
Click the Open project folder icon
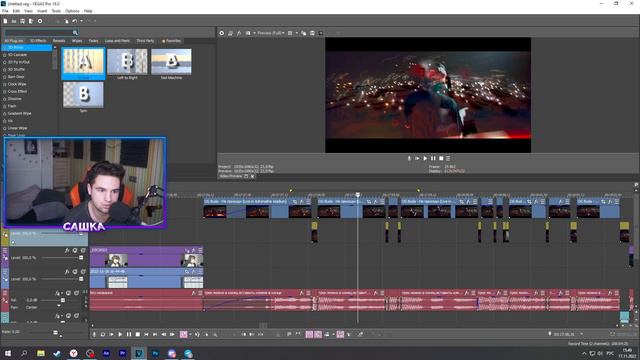click(x=14, y=21)
